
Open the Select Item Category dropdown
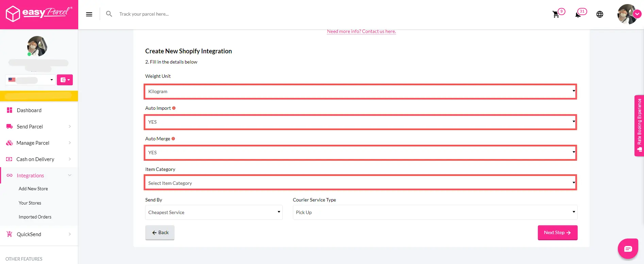[360, 183]
